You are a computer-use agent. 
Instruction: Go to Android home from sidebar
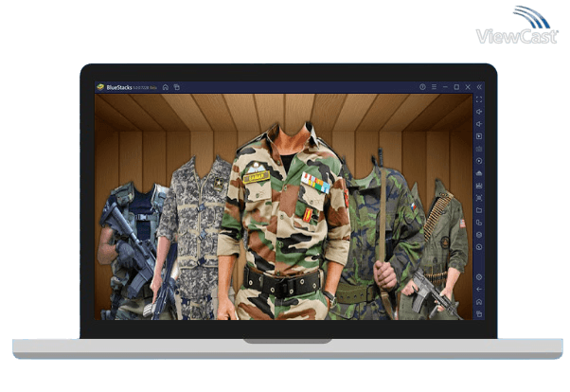pos(479,302)
